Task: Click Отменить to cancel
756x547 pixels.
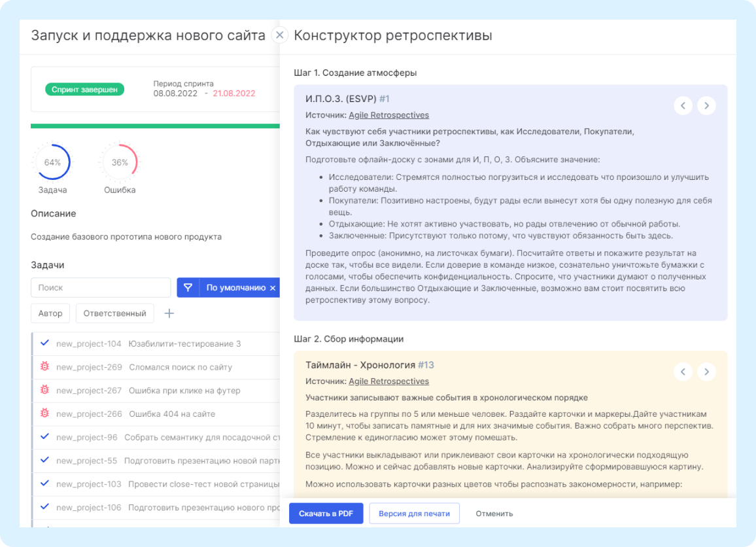Action: pyautogui.click(x=494, y=514)
